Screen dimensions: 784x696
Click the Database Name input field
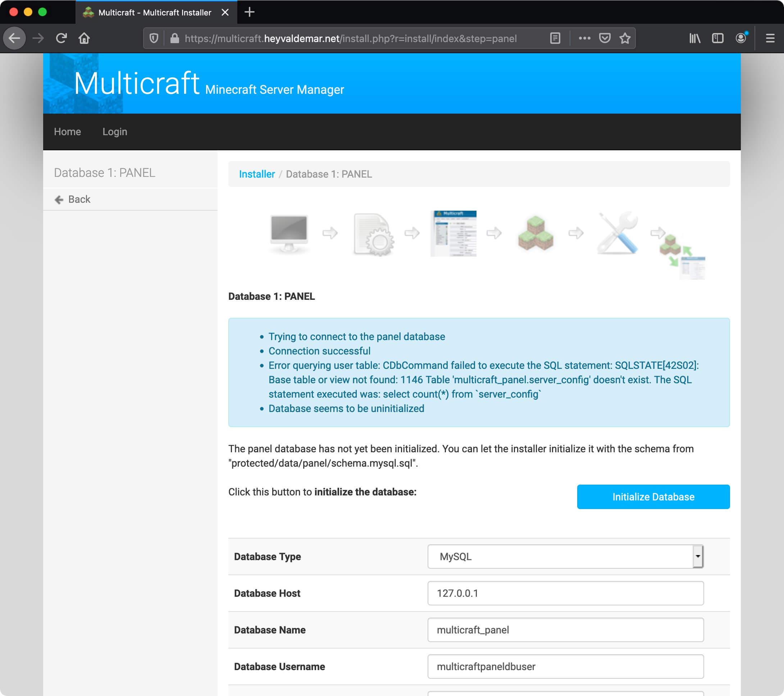(565, 629)
